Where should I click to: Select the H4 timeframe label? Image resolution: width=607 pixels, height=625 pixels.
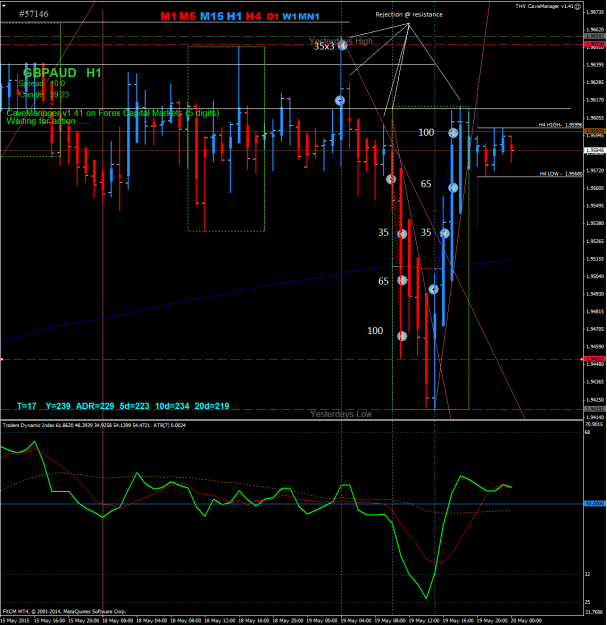coord(253,16)
